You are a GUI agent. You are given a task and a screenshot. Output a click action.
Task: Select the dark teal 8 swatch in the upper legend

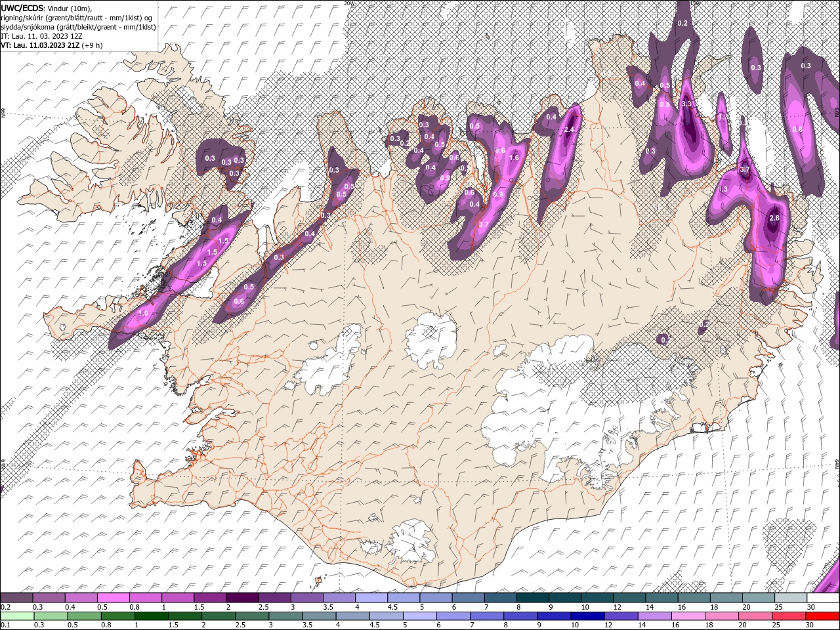pos(533,598)
